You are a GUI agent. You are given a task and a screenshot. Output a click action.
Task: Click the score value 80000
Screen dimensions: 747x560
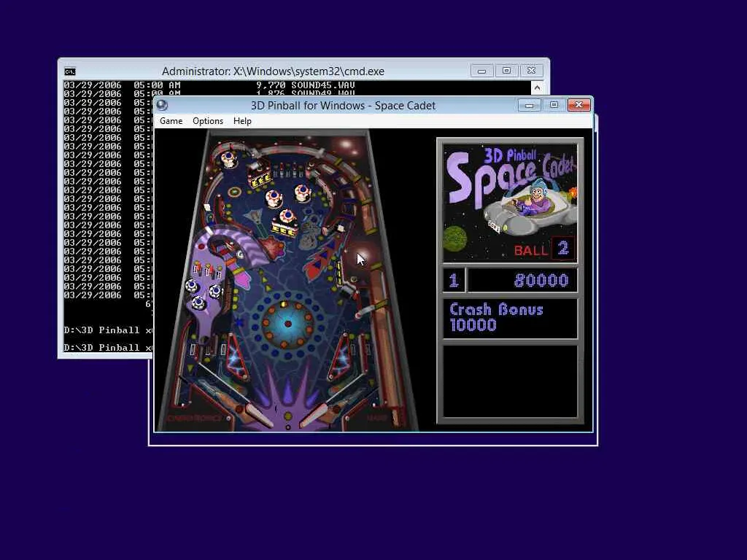(x=541, y=281)
